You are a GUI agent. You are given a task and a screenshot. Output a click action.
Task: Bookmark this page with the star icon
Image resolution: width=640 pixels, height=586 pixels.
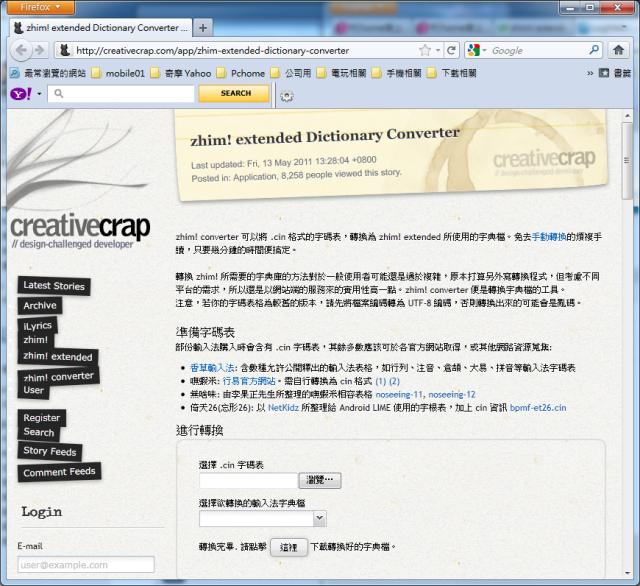[x=424, y=51]
